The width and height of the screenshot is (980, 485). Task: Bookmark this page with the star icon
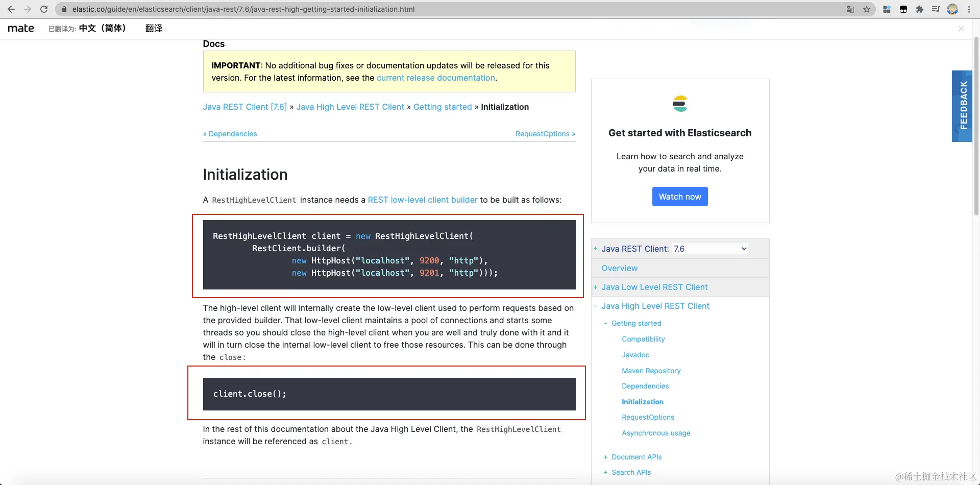[x=867, y=9]
